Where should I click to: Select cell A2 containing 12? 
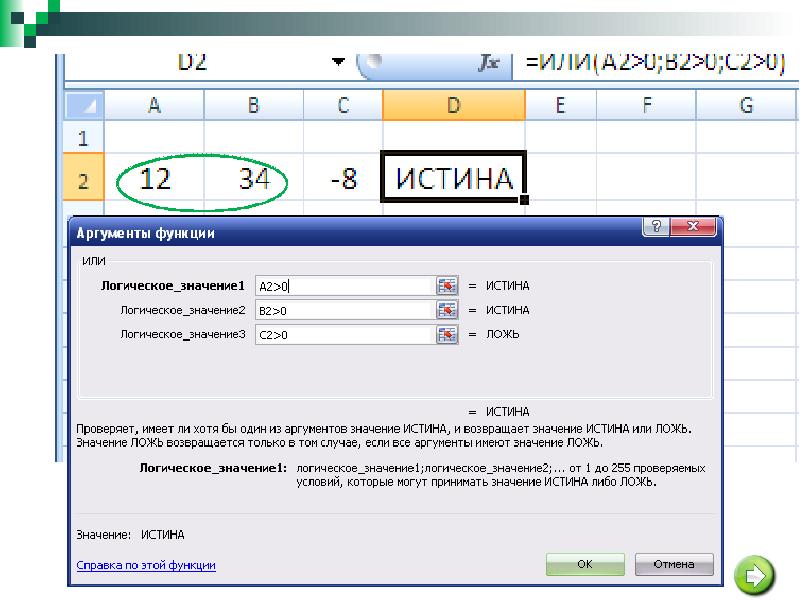pyautogui.click(x=155, y=180)
